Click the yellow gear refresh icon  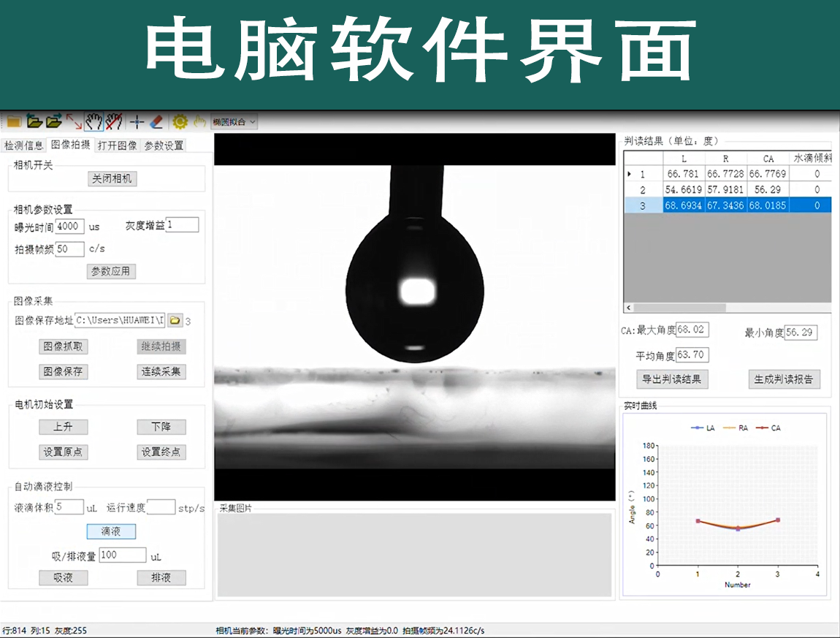pyautogui.click(x=180, y=121)
